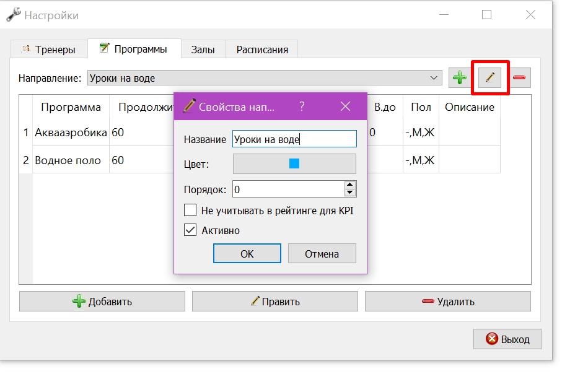The image size is (588, 374).
Task: Click the pencil edit-direction icon
Action: tap(489, 77)
